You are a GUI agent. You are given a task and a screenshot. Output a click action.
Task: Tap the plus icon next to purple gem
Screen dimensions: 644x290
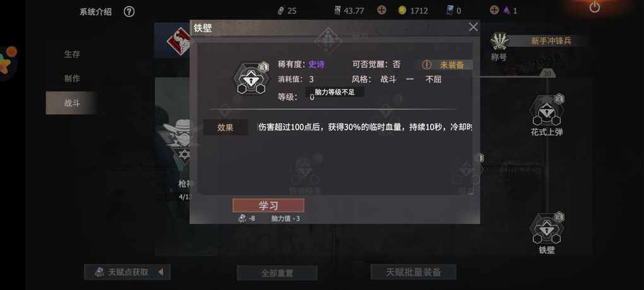[x=494, y=10]
